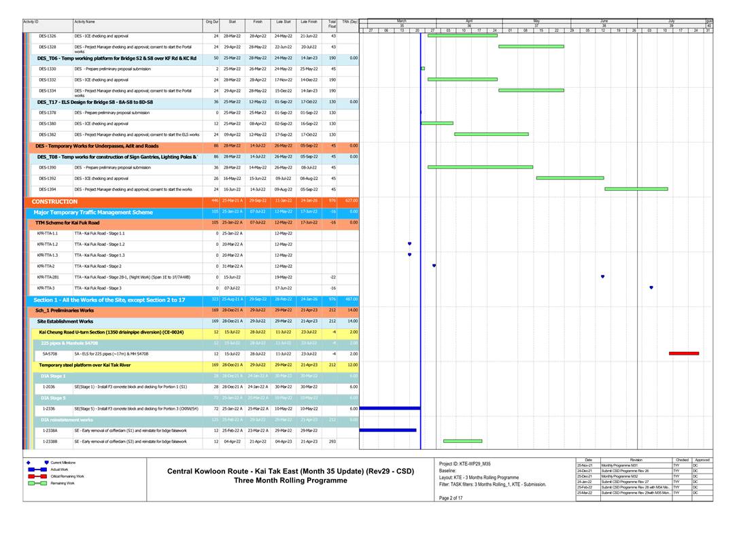Click the green Gantt bar for DES-1394
756x534 pixels.
[636, 189]
